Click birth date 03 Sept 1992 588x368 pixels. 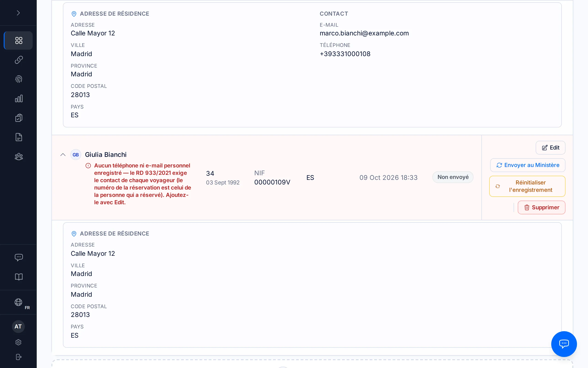coord(223,183)
